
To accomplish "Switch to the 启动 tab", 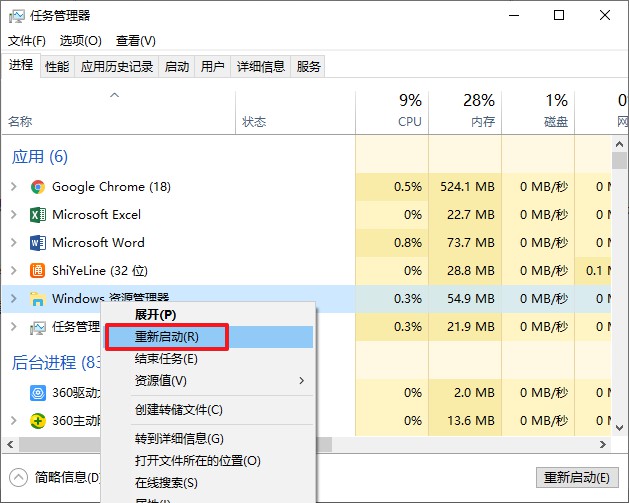I will [x=177, y=67].
